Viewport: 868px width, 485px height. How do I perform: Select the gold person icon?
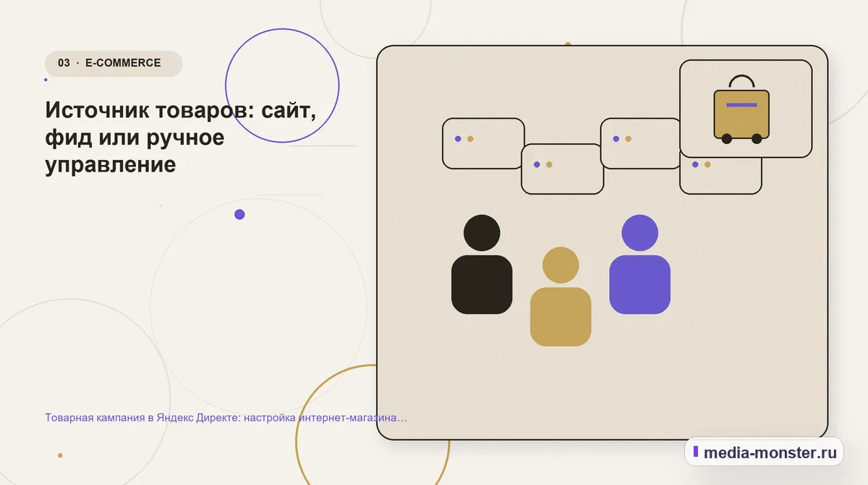561,296
